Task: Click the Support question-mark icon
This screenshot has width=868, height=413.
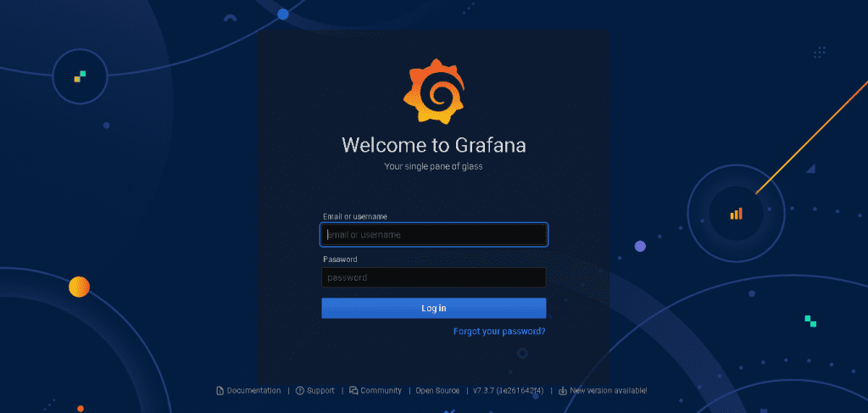Action: point(300,391)
